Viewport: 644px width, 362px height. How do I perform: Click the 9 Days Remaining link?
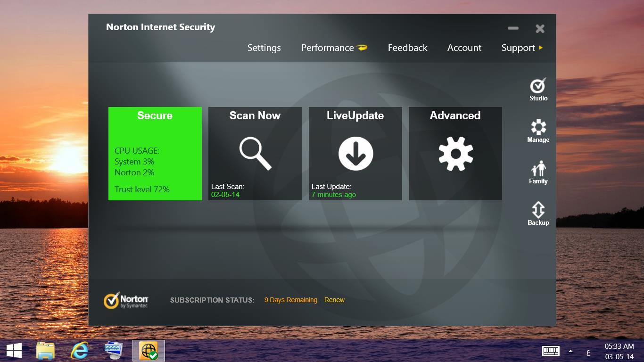[x=291, y=300]
